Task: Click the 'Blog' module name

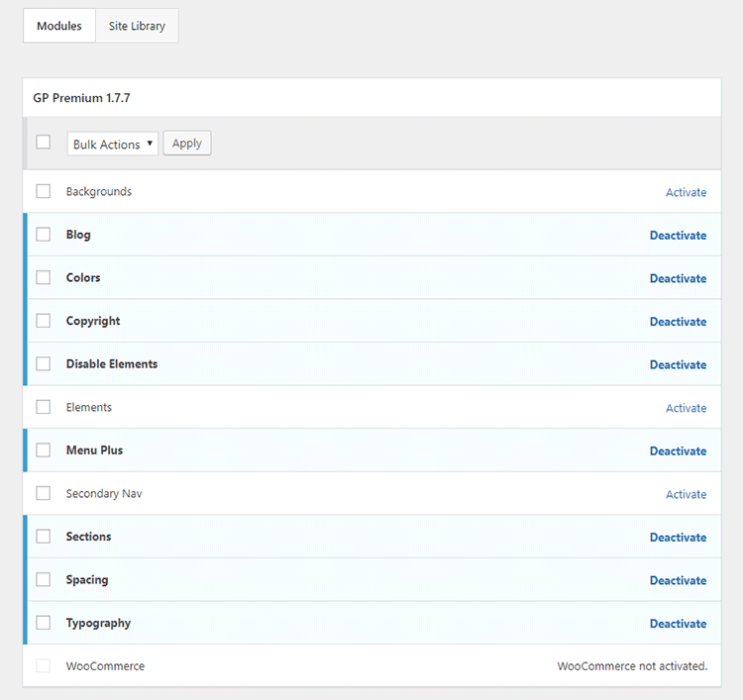Action: click(78, 235)
